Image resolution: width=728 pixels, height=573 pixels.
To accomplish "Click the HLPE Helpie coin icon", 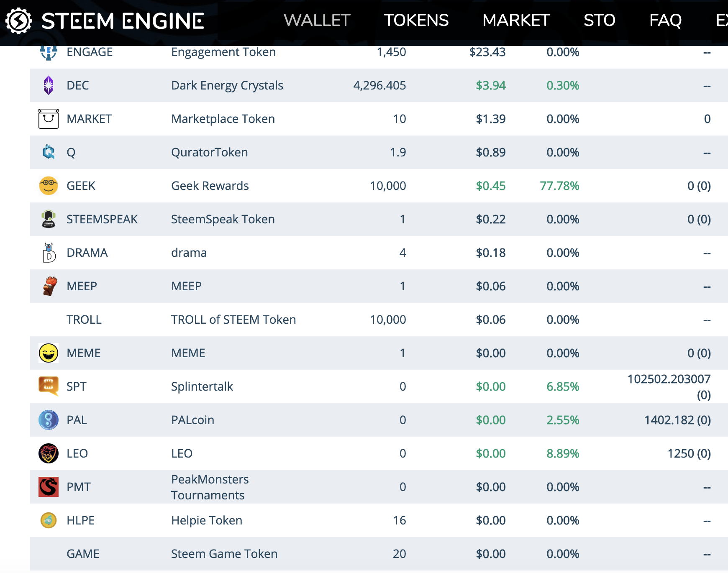I will point(49,520).
